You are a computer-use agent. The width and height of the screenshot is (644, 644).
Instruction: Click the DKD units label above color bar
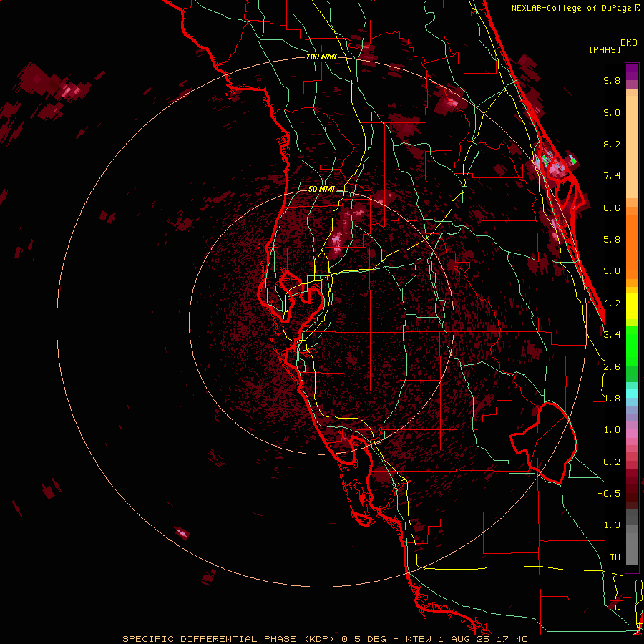(x=629, y=43)
